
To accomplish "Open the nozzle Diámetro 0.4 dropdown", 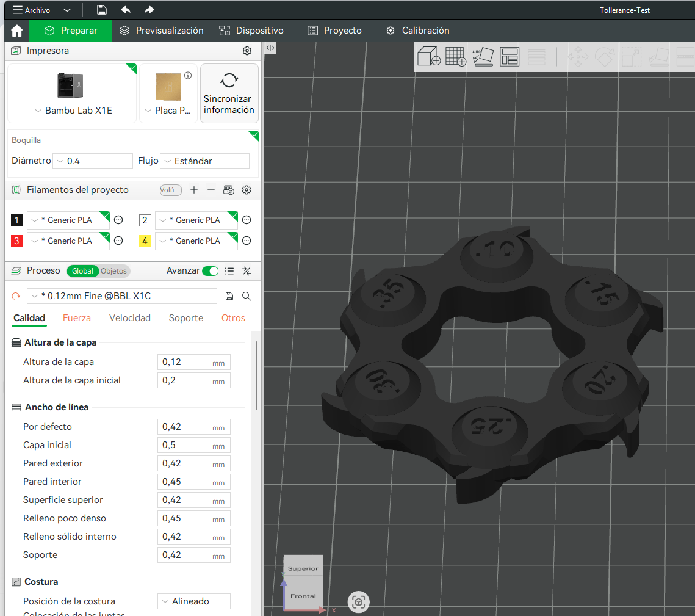I will pos(93,161).
